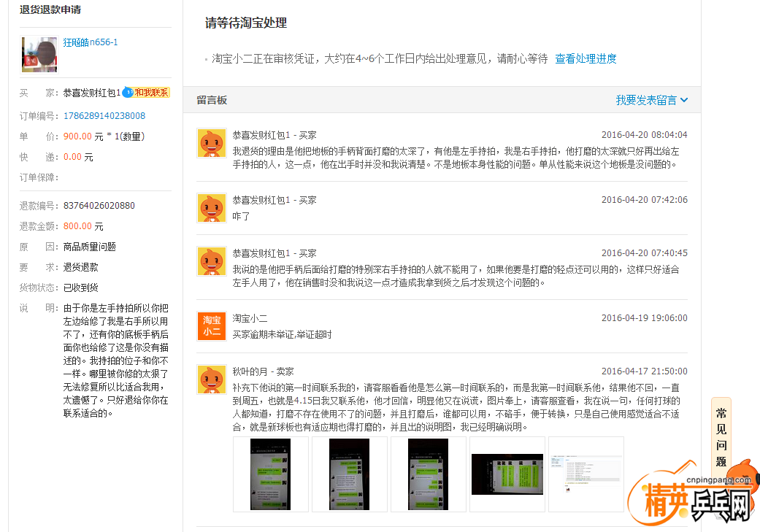The width and height of the screenshot is (760, 532).
Task: Click the blue Wangwang chat icon
Action: [x=128, y=92]
